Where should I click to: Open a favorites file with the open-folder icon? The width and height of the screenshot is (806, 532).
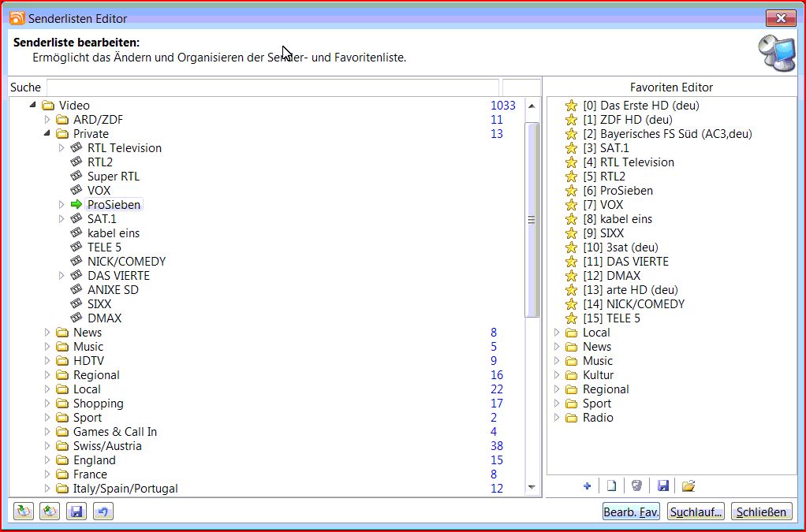point(688,485)
